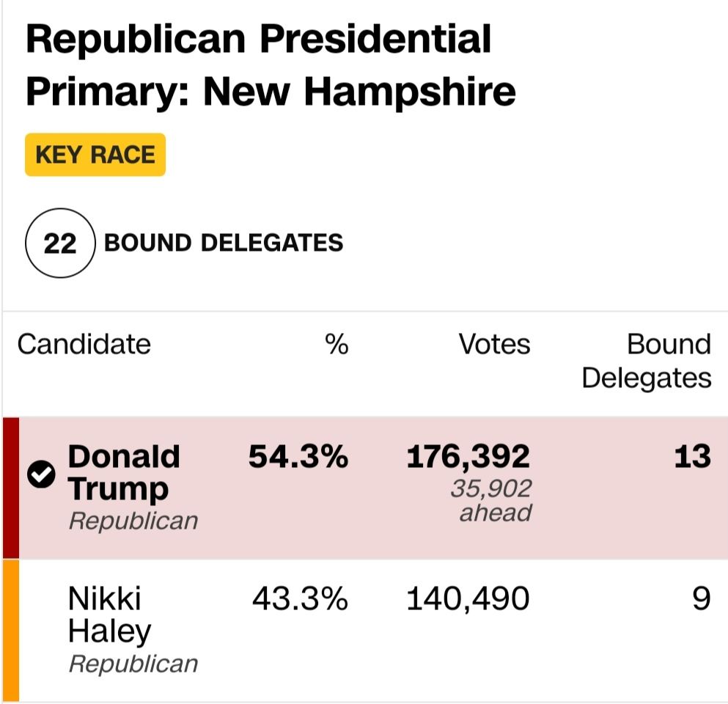The height and width of the screenshot is (704, 728).
Task: Click the BOUND DELEGATES label text
Action: (224, 243)
